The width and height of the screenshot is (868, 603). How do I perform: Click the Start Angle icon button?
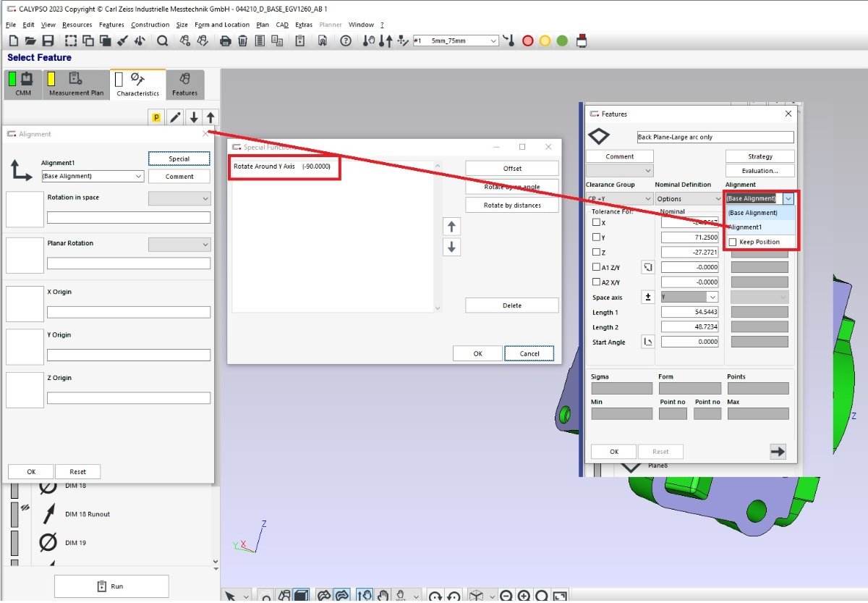click(x=648, y=342)
